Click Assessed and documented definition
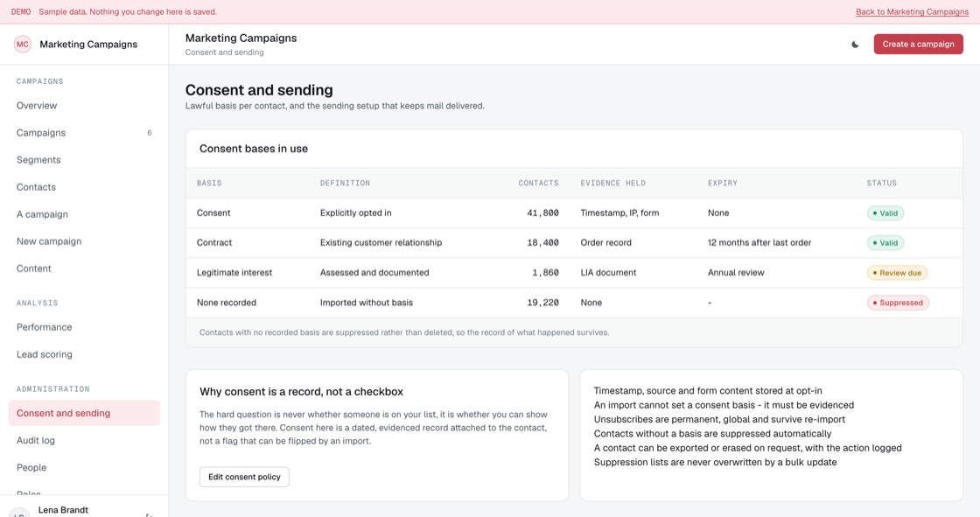 pyautogui.click(x=374, y=273)
